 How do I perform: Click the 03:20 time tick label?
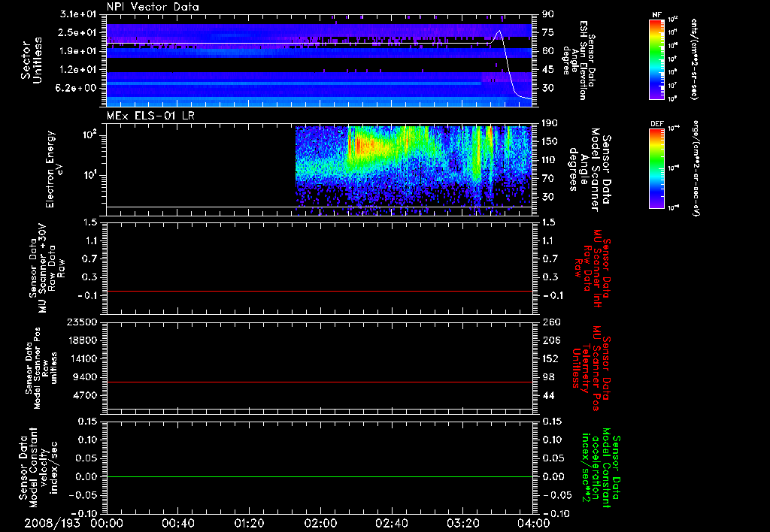pyautogui.click(x=462, y=523)
